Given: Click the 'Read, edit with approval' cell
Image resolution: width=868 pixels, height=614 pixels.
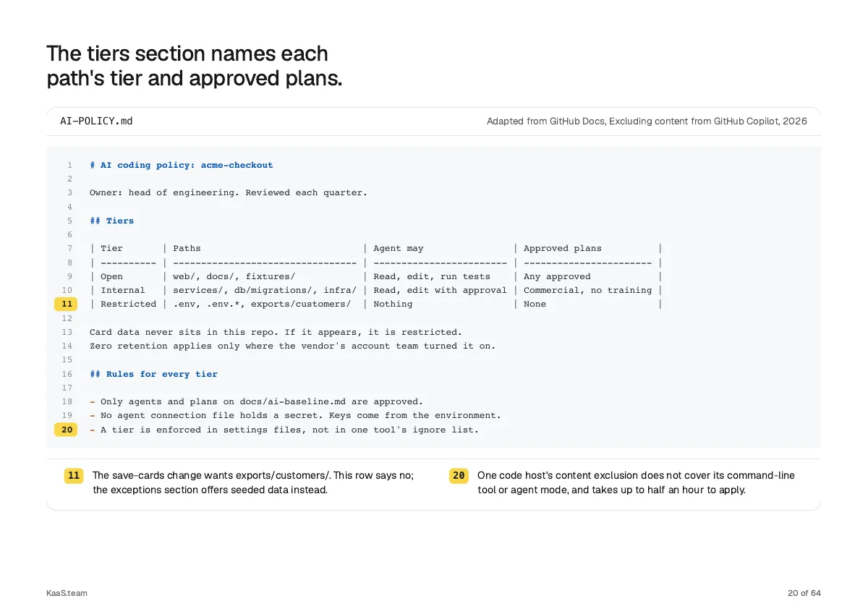Looking at the screenshot, I should click(440, 290).
